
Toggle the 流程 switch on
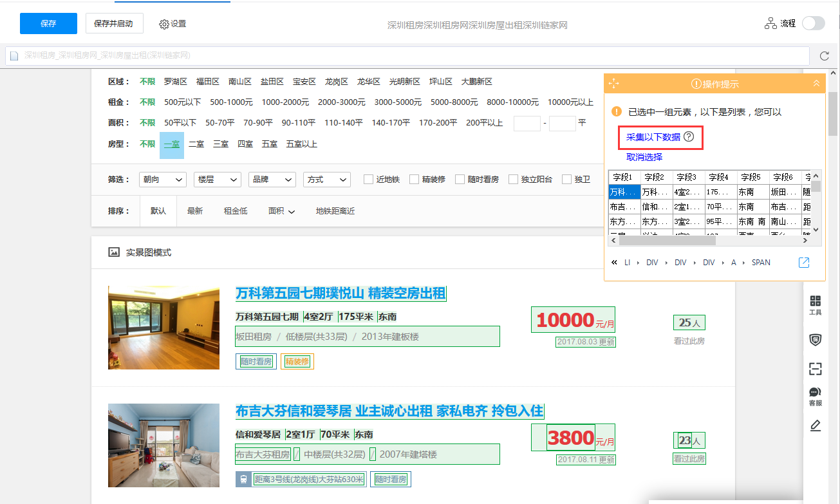(x=813, y=23)
